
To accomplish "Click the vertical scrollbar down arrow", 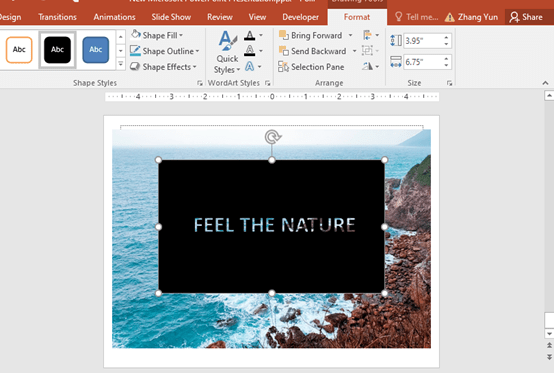I will click(549, 333).
